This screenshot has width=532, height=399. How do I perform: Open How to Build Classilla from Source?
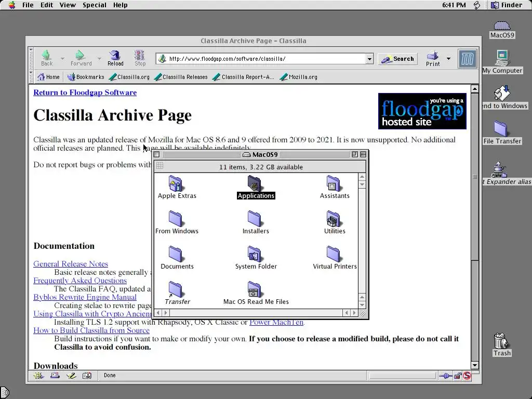click(x=91, y=330)
